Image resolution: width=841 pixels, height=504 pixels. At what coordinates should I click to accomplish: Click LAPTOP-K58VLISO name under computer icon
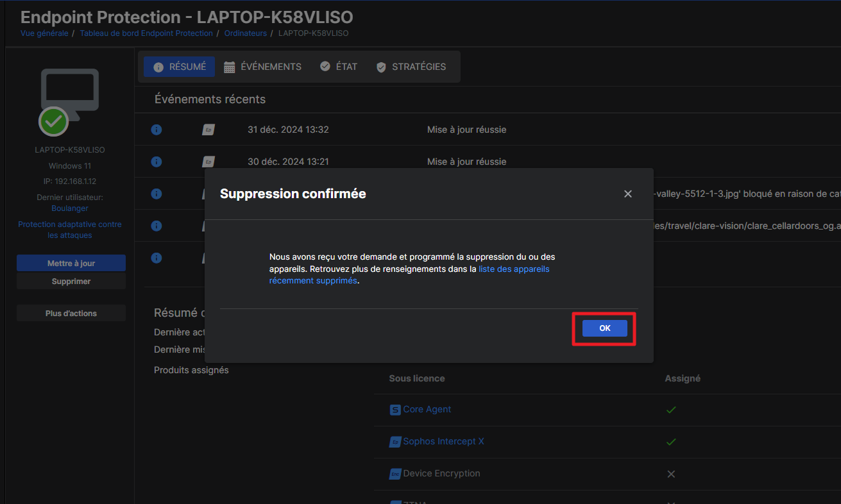(70, 149)
